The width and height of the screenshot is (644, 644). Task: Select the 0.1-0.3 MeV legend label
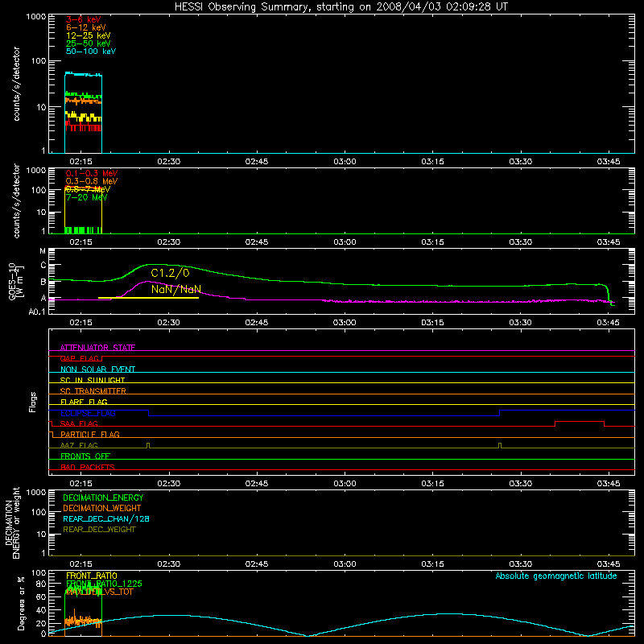[92, 173]
